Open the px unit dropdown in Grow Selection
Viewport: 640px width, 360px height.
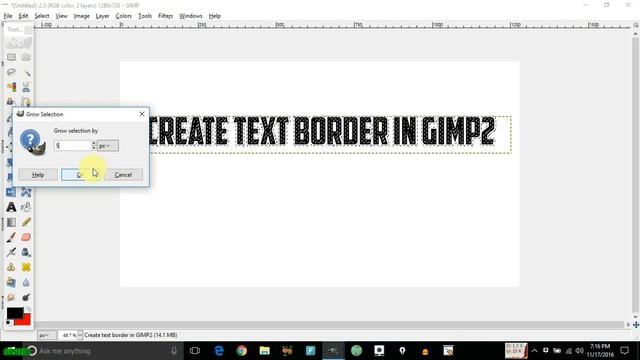(108, 146)
